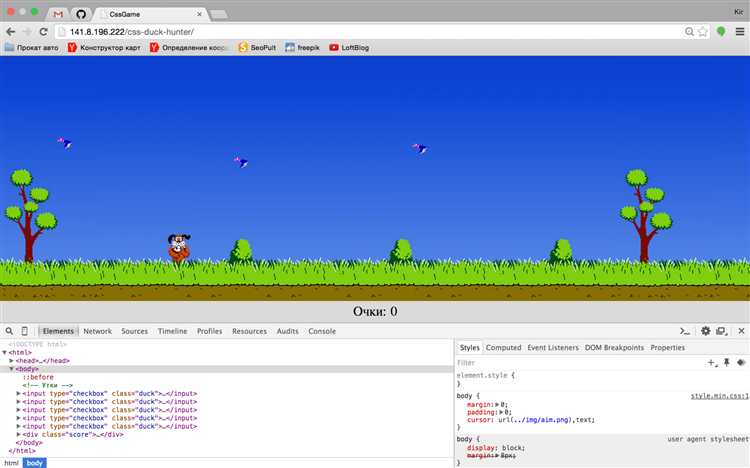Open the Определение коорд bookmark
Screen dimensions: 750x468
(189, 47)
